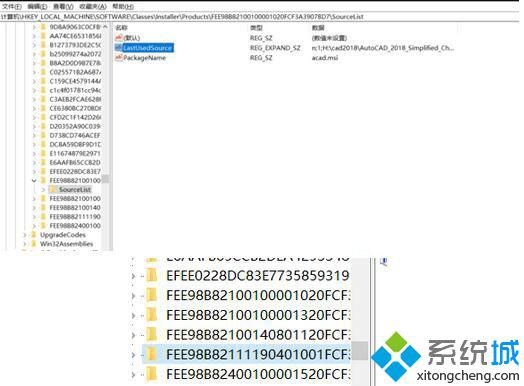Select the Win32Assemblies tree item

(67, 244)
